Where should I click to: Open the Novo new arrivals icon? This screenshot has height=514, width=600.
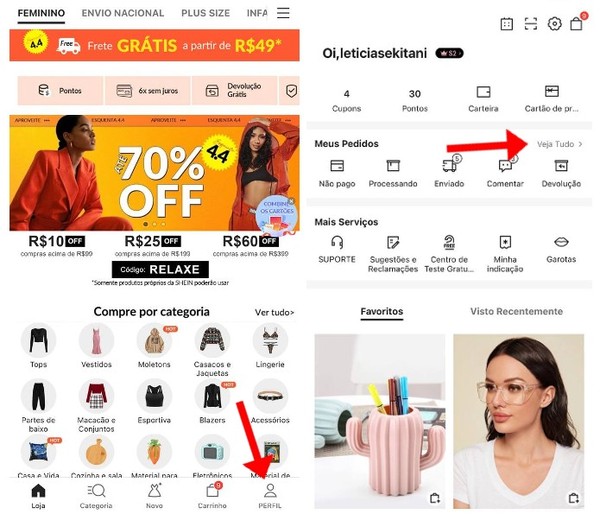pos(155,490)
